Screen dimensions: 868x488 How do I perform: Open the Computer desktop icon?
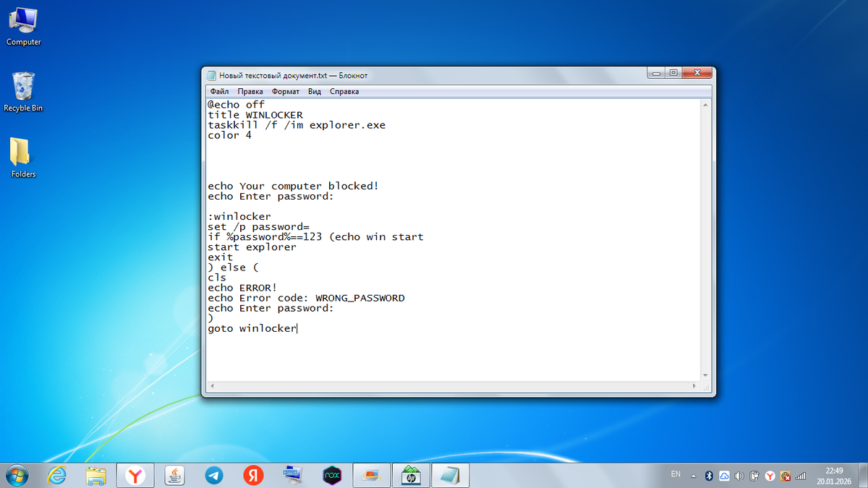(23, 25)
